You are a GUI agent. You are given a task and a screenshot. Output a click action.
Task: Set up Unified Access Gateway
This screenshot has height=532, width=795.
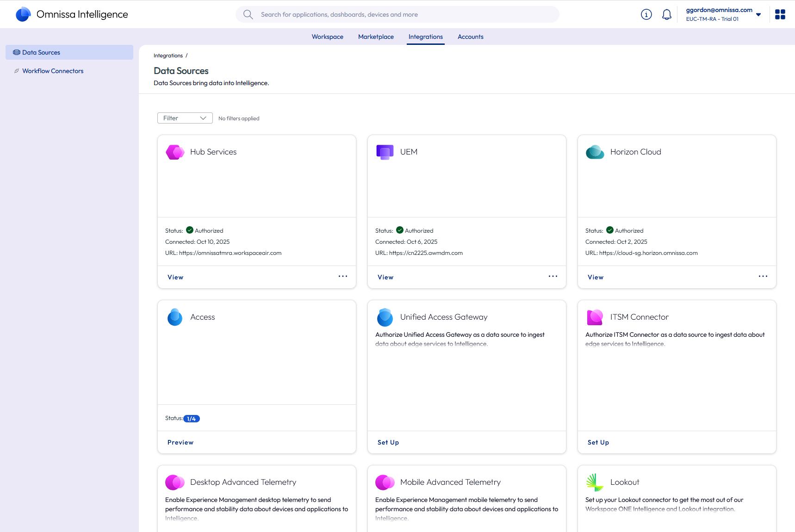pyautogui.click(x=388, y=442)
